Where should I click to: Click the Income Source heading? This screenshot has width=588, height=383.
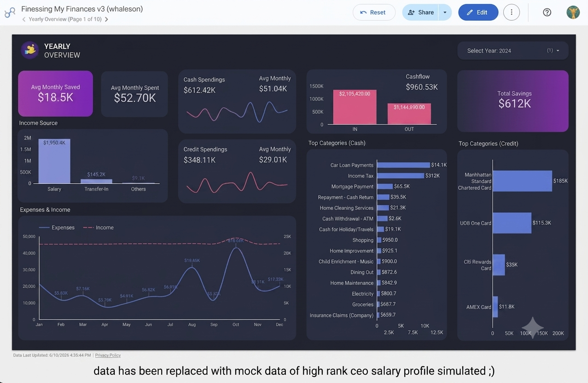pos(38,123)
